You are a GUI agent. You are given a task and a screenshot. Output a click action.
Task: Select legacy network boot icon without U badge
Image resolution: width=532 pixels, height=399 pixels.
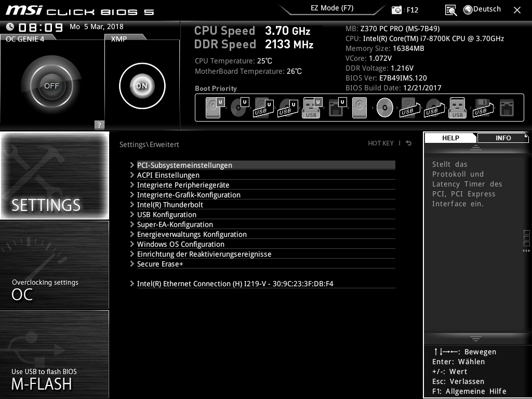click(x=507, y=108)
